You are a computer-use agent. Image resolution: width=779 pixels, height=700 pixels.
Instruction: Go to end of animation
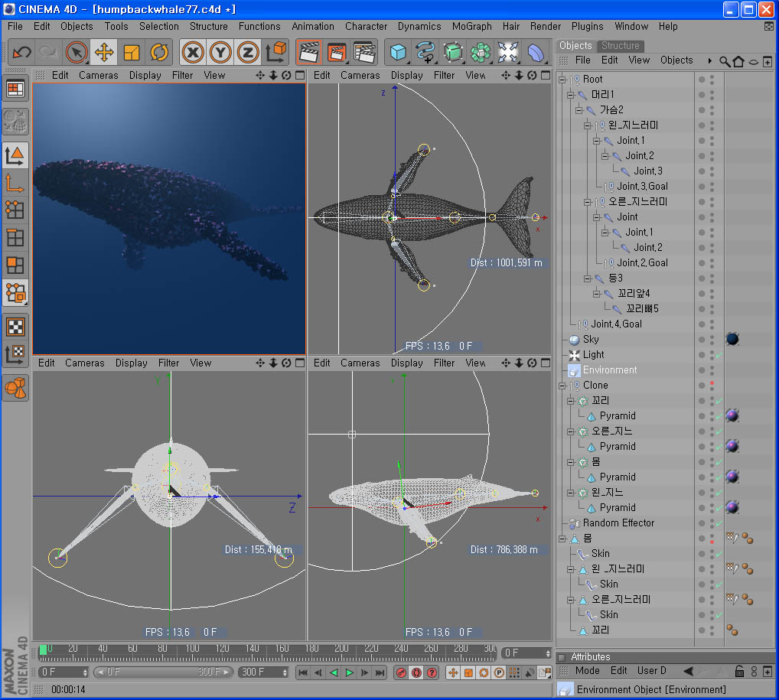click(380, 672)
